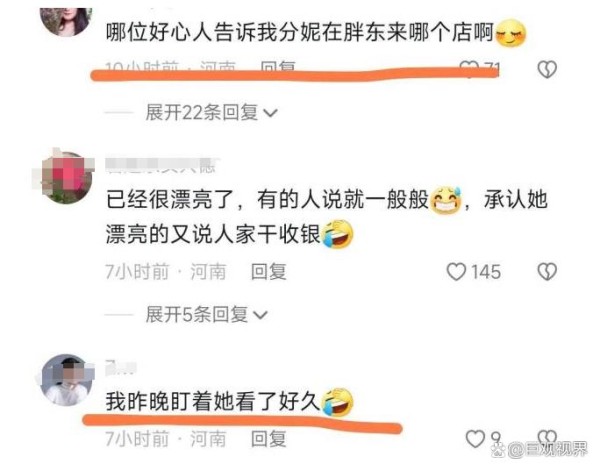
Task: Open the blurred username above 我昨晚盯着她
Action: (121, 367)
